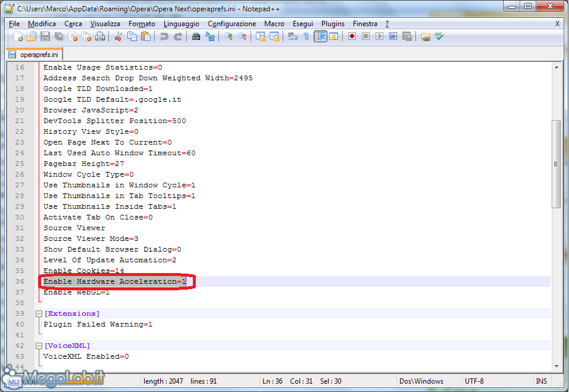This screenshot has width=569, height=392.
Task: Open the Cerca menu
Action: (x=73, y=24)
